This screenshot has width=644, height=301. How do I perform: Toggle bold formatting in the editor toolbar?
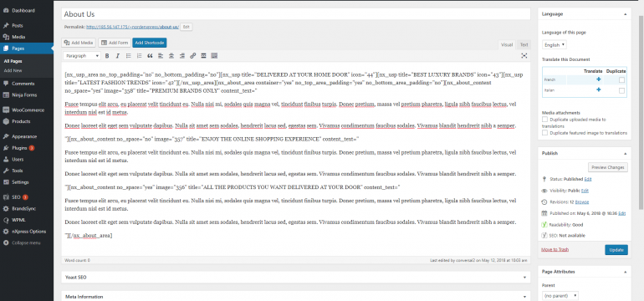coord(107,56)
